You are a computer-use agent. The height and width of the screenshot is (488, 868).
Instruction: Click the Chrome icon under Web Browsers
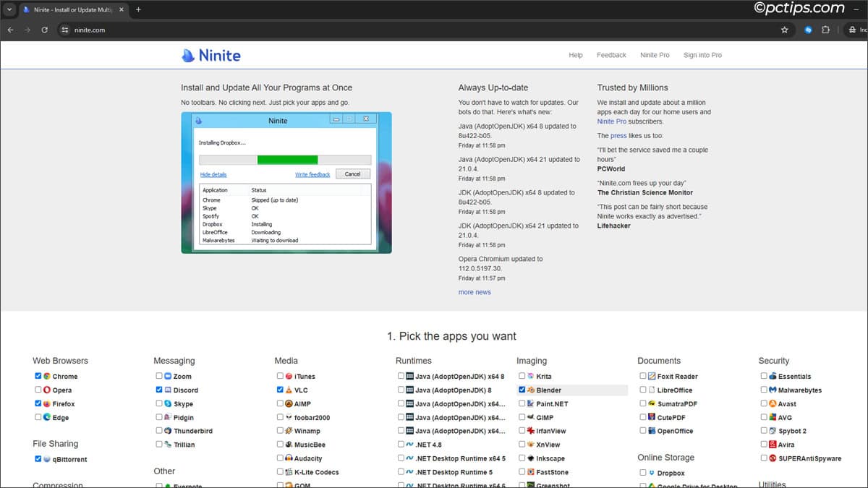pos(47,376)
